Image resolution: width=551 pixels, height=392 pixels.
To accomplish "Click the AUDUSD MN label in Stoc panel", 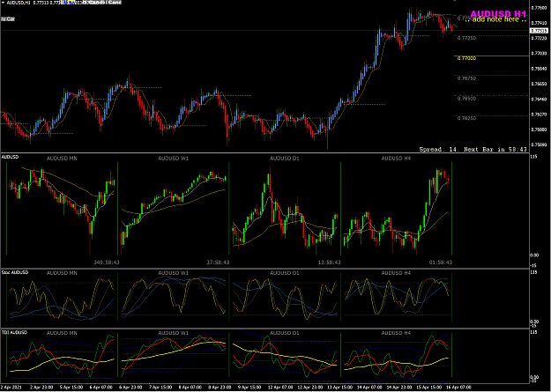I will (x=62, y=273).
